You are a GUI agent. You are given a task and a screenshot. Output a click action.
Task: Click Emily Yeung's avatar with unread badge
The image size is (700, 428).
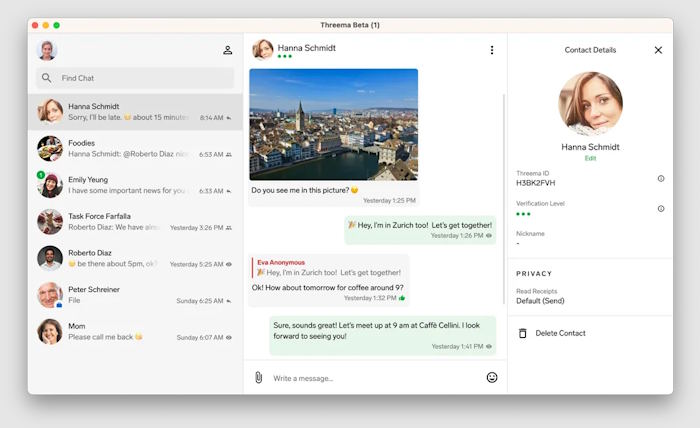click(x=50, y=185)
